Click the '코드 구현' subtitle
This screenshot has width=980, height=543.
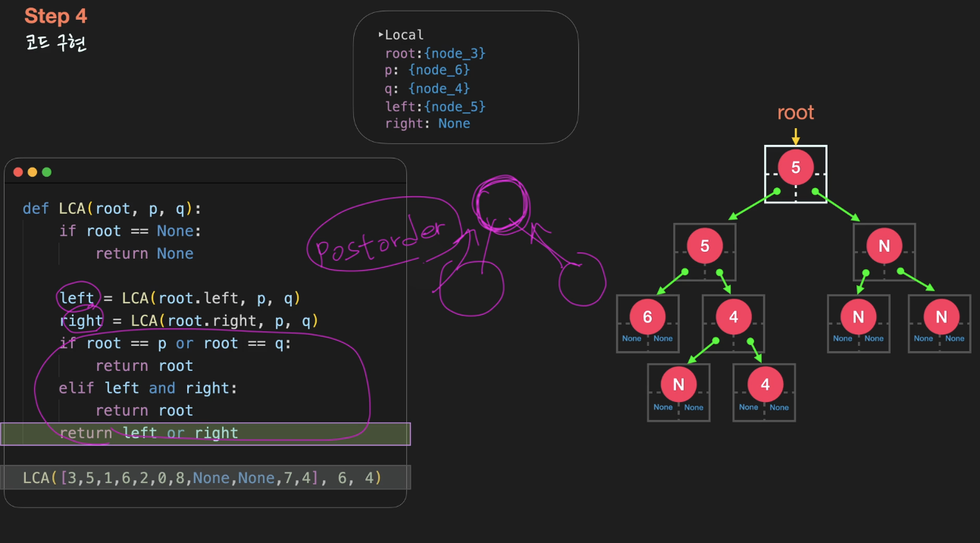coord(56,43)
